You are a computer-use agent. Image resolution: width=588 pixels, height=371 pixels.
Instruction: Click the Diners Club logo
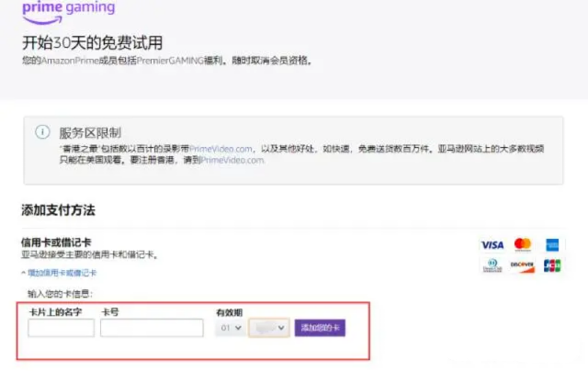click(492, 265)
